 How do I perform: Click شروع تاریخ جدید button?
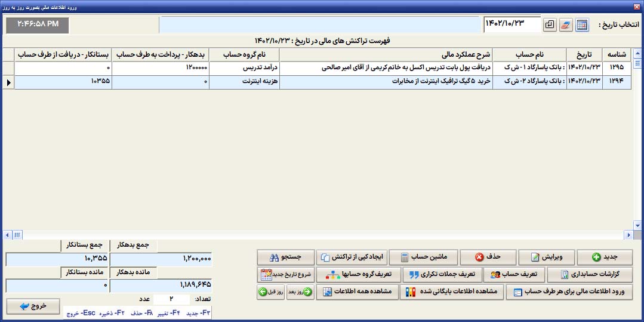pyautogui.click(x=286, y=275)
